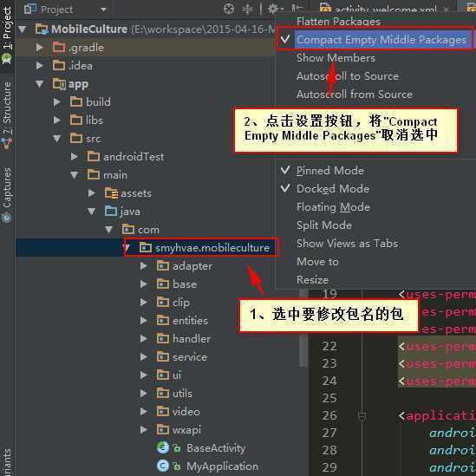476x476 pixels.
Task: Toggle code fold marker at line 26
Action: coord(362,416)
